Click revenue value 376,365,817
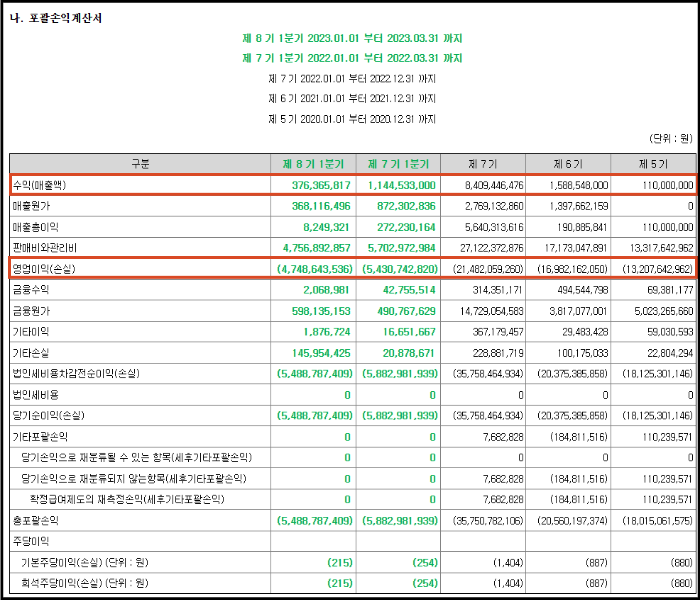This screenshot has width=700, height=600. pos(321,185)
